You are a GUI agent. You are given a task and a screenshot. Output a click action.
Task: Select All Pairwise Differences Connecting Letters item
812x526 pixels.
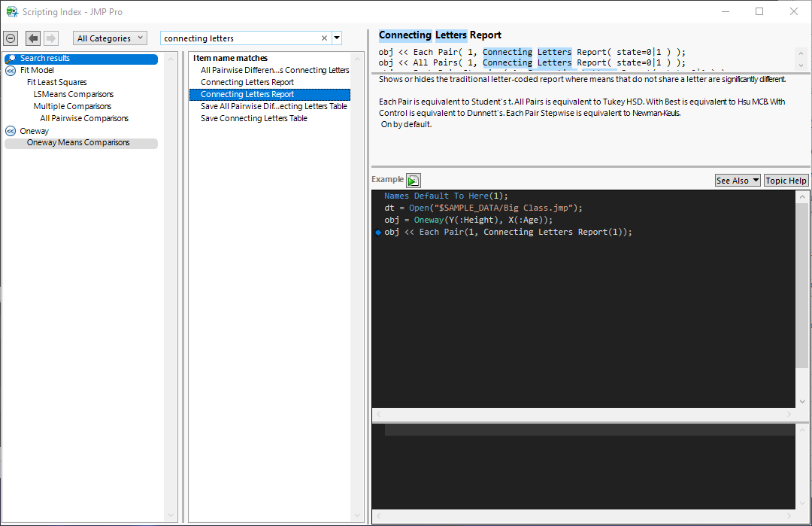[x=274, y=70]
